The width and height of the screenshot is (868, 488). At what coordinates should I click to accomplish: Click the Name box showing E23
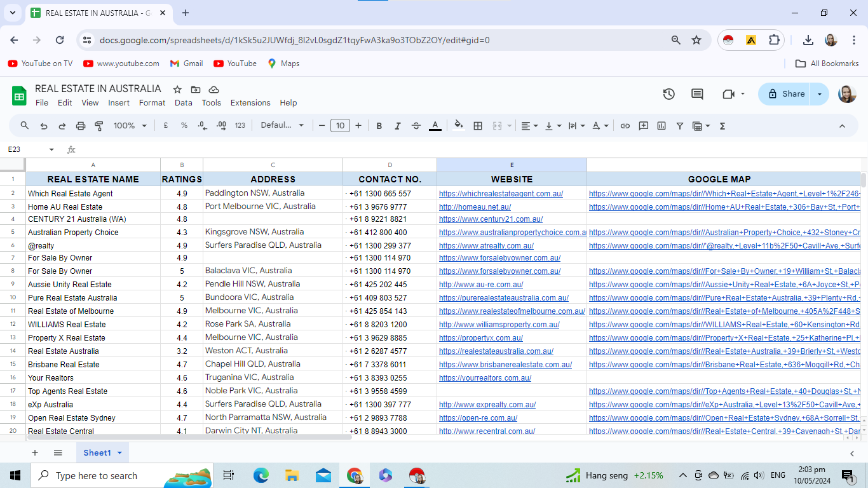click(x=25, y=150)
